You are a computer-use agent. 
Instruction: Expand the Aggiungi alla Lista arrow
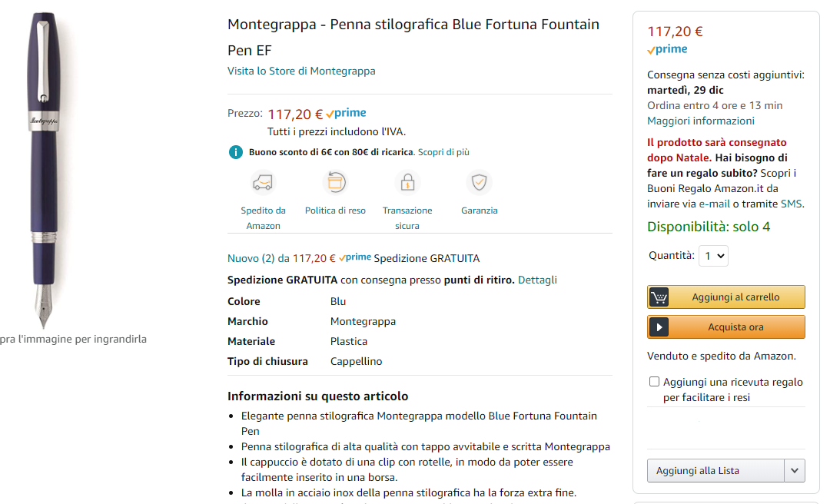(x=795, y=471)
